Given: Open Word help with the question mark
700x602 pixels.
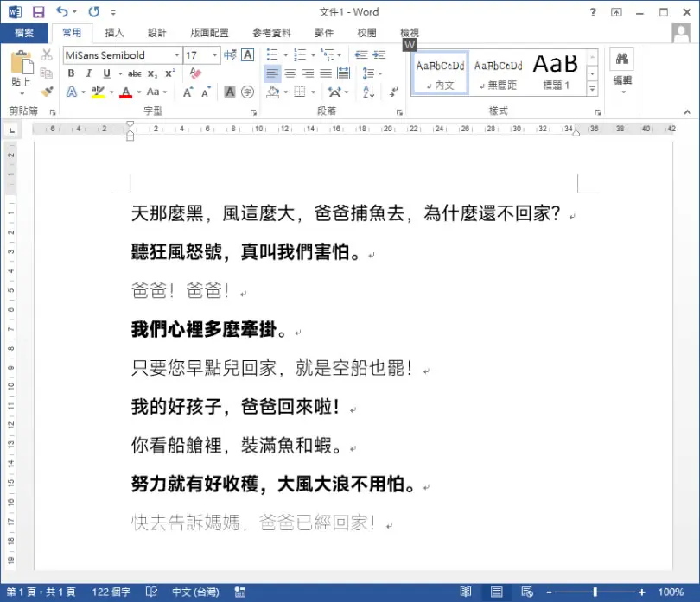Looking at the screenshot, I should [x=593, y=12].
